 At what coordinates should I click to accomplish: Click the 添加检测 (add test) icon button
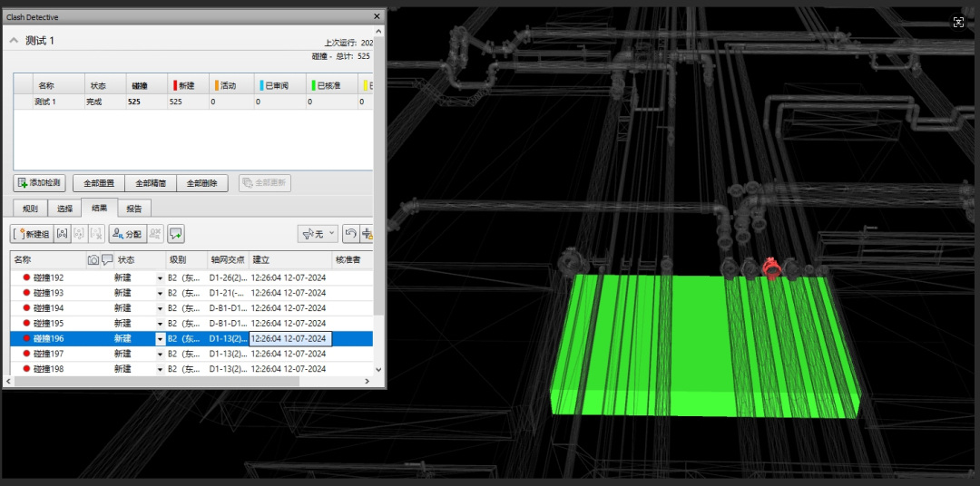tap(39, 183)
